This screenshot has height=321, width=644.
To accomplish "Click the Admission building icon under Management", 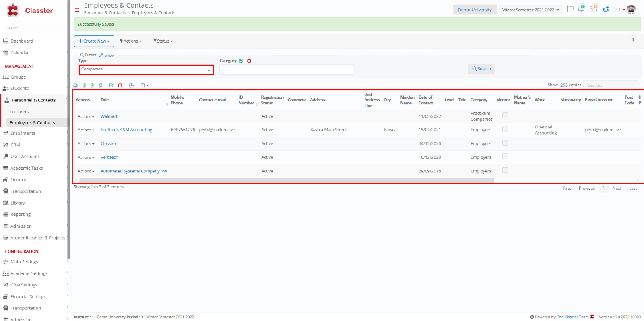I will click(6, 226).
